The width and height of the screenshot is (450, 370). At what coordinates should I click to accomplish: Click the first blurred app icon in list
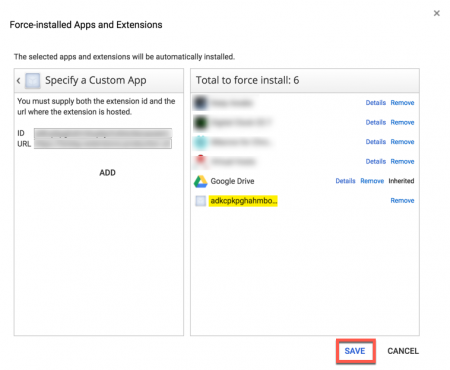click(x=201, y=103)
